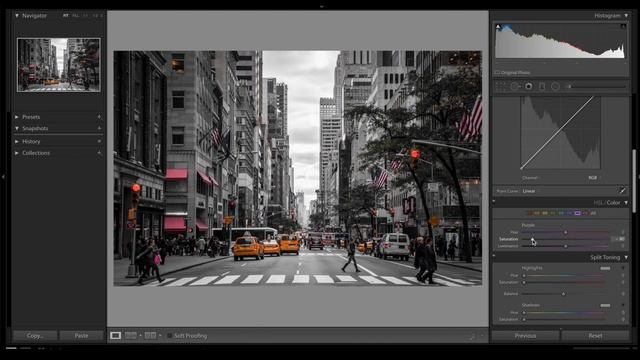
Task: Click the add Collections plus icon
Action: 99,153
